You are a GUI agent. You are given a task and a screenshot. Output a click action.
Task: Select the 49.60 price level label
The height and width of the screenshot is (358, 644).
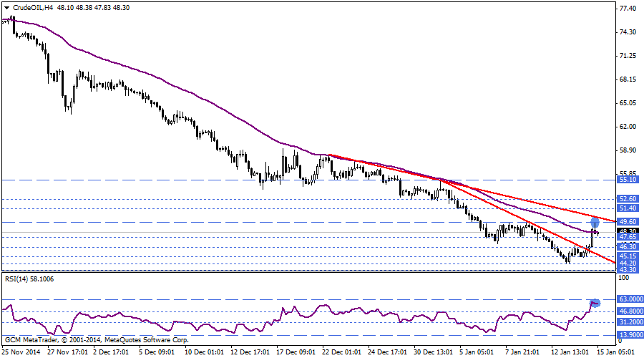[x=628, y=222]
